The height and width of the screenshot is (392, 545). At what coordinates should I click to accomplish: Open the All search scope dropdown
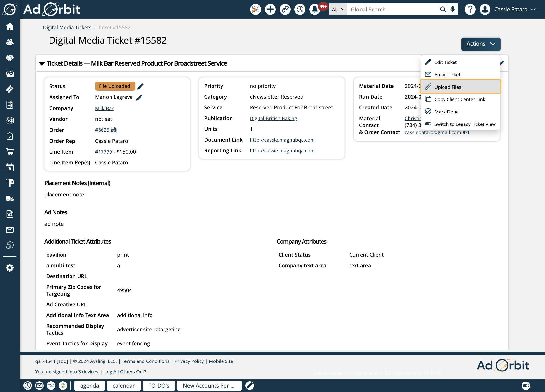[338, 10]
